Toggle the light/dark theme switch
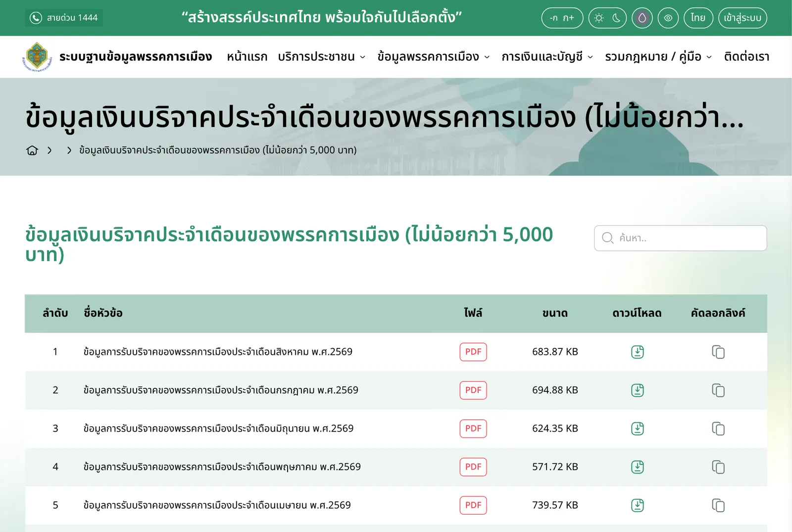 pyautogui.click(x=607, y=18)
